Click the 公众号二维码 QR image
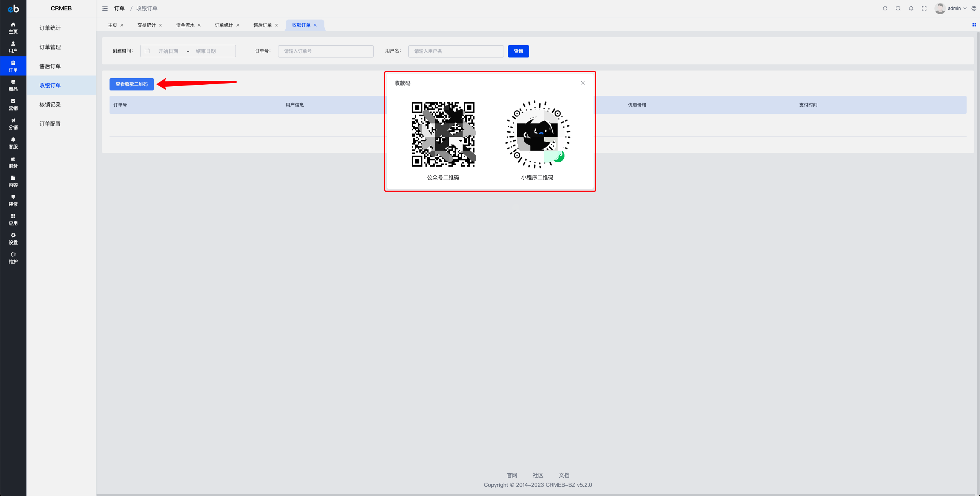 (443, 134)
